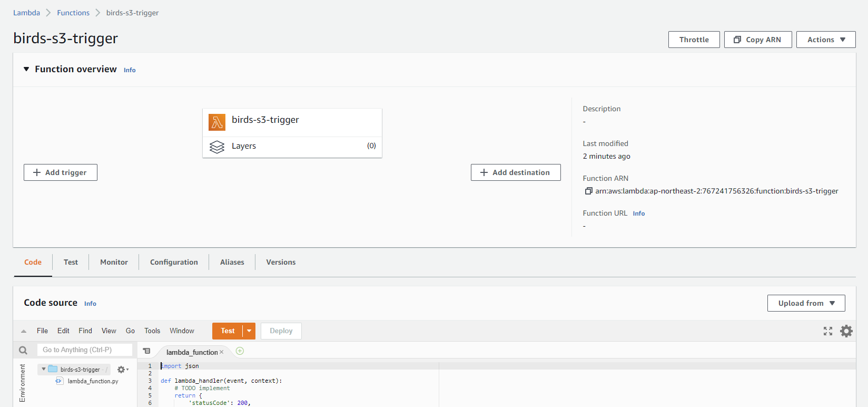Open Info link next to Function overview

pos(130,70)
